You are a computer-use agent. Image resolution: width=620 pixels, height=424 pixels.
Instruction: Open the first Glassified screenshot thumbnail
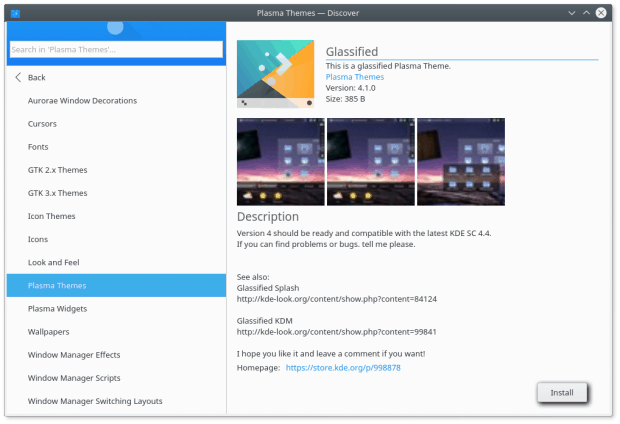coord(281,161)
